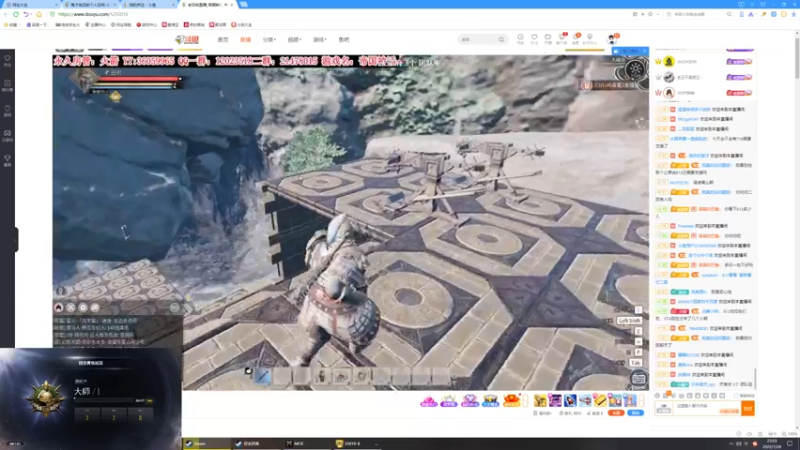Select 直播 in Douyu navigation
This screenshot has width=800, height=450.
click(x=245, y=39)
